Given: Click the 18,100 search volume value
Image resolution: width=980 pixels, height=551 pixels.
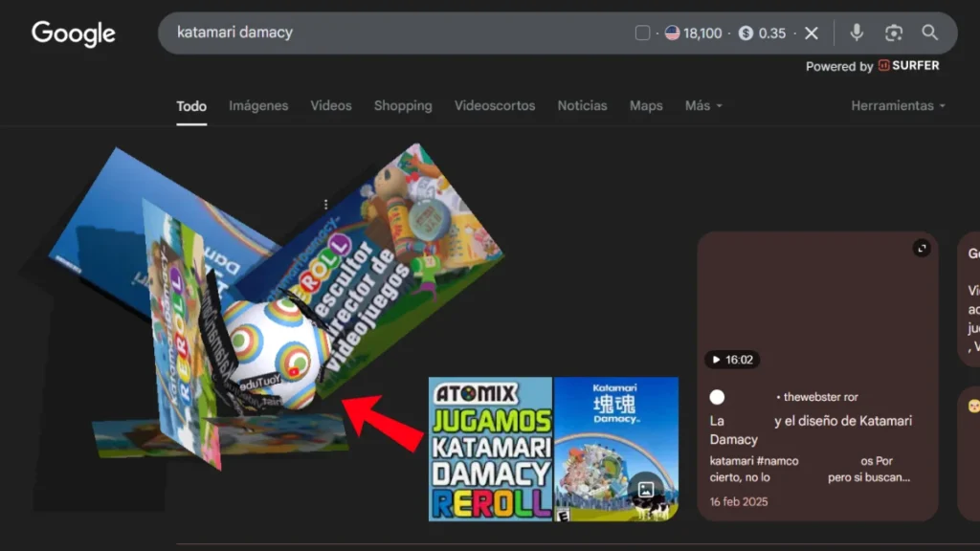Looking at the screenshot, I should (x=702, y=33).
